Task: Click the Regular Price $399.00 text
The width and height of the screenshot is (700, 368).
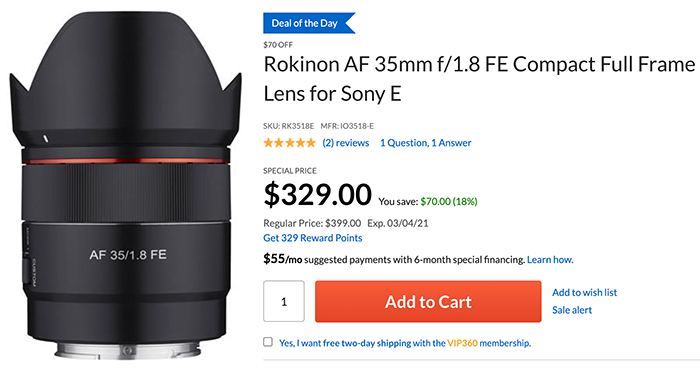Action: (x=312, y=223)
